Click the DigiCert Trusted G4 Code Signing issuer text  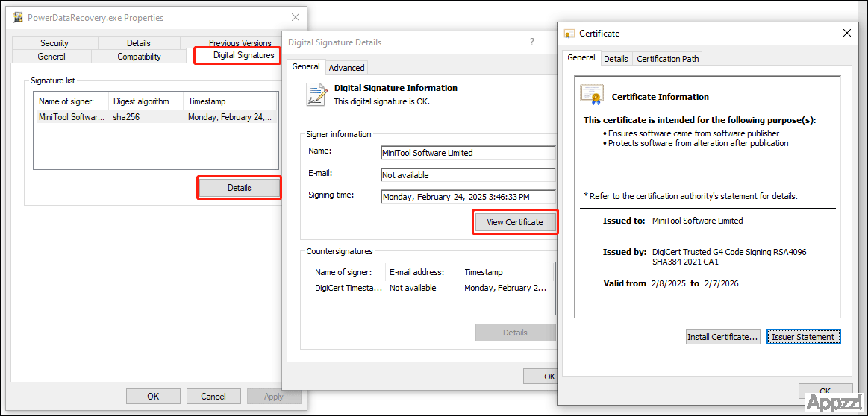click(x=729, y=256)
